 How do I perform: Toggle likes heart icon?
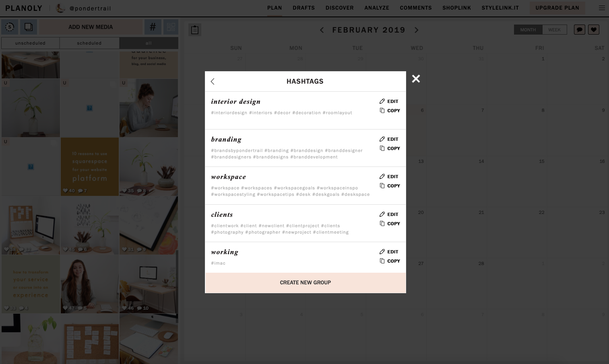coord(594,30)
